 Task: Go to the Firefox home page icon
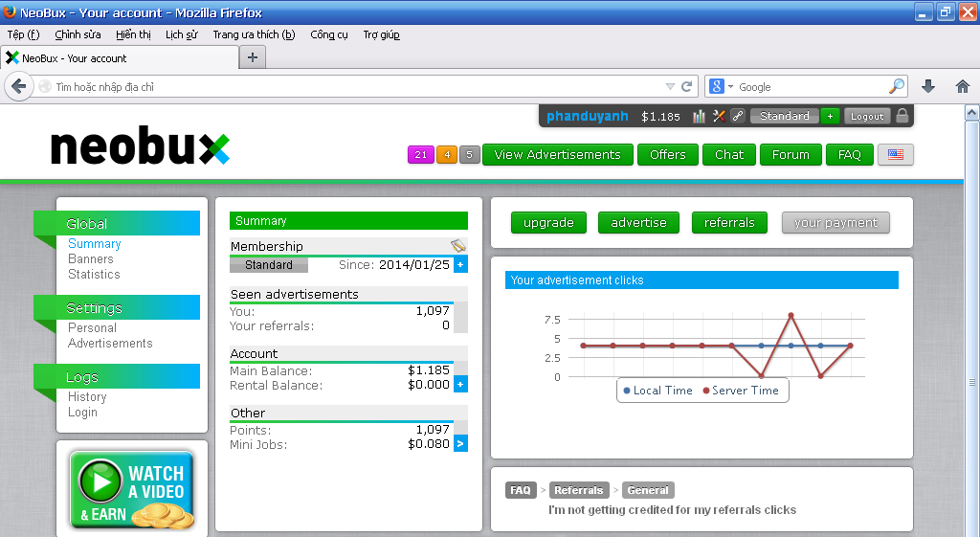click(963, 86)
